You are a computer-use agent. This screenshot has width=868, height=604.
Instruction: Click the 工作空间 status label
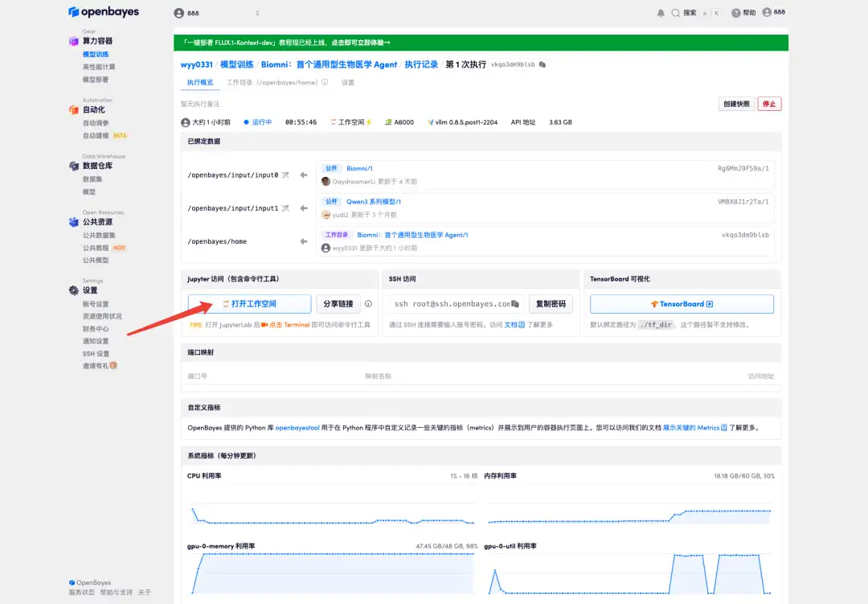coord(351,122)
